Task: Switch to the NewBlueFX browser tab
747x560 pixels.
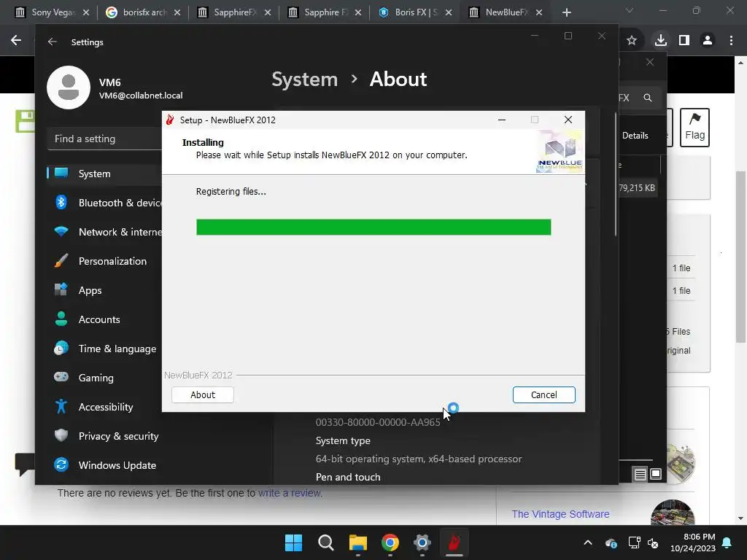Action: [x=506, y=12]
